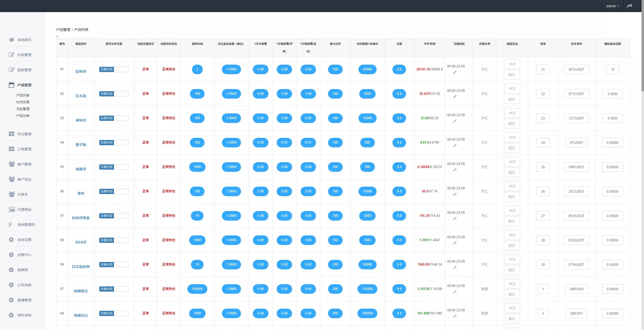Click the 内容管理 edit icon in sidebar

point(11,55)
